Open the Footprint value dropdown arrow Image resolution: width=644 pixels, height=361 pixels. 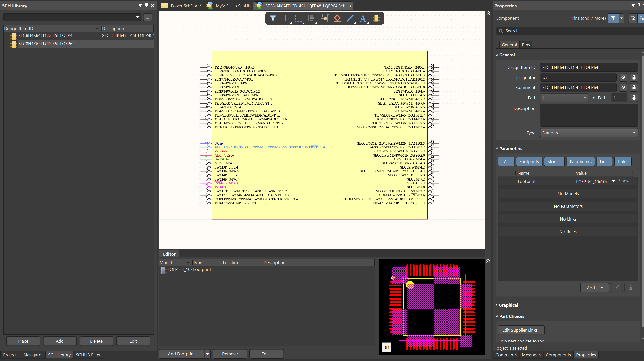tap(613, 181)
